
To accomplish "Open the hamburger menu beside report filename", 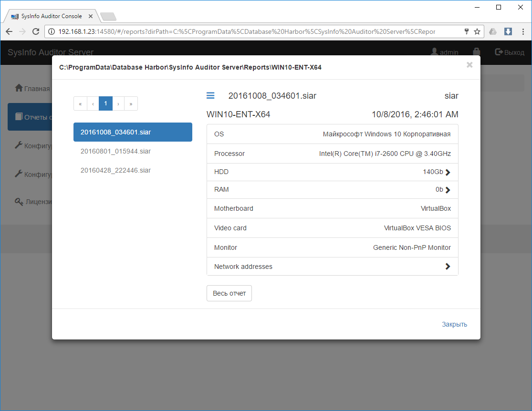I will tap(210, 96).
